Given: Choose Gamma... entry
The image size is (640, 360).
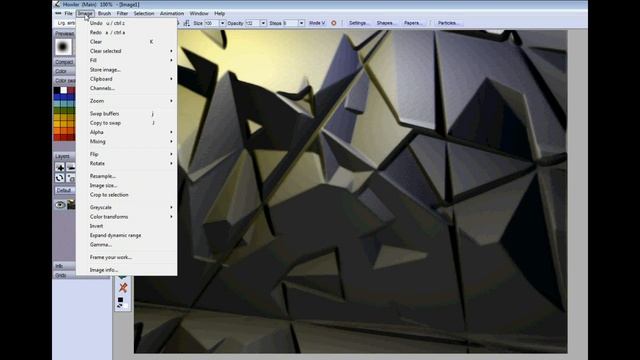Looking at the screenshot, I should [x=127, y=245].
